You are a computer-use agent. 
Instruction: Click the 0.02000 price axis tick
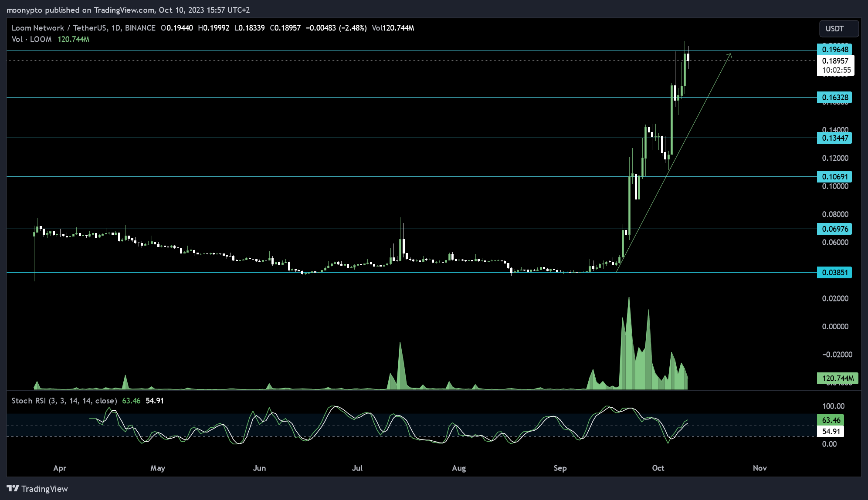click(835, 298)
